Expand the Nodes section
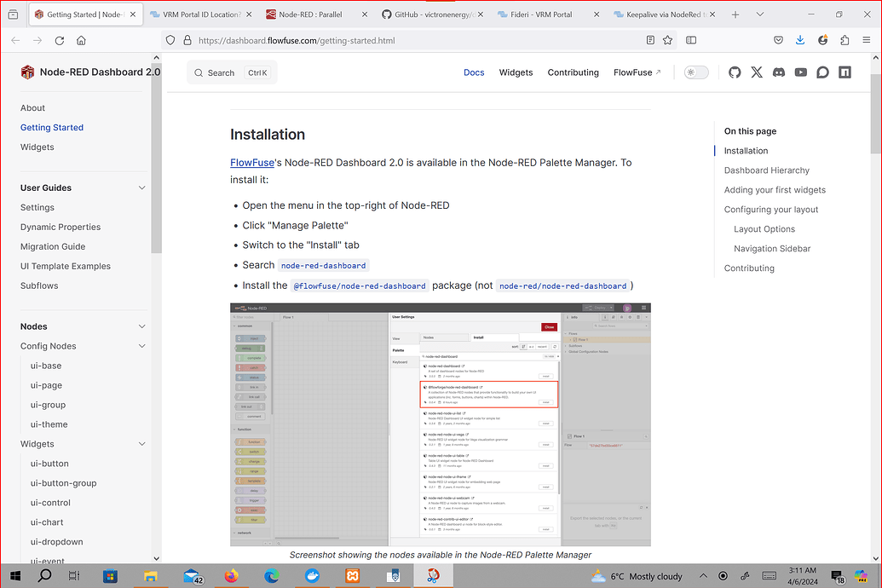This screenshot has height=588, width=882. pyautogui.click(x=141, y=326)
